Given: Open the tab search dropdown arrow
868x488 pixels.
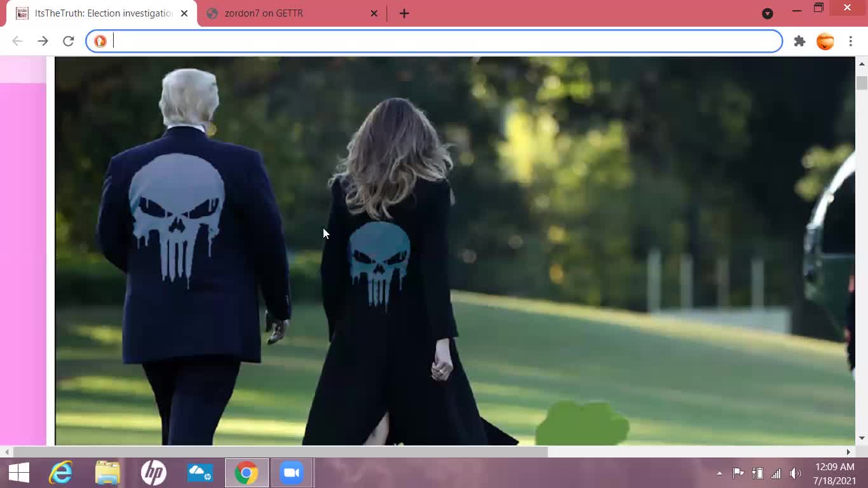Looking at the screenshot, I should point(768,13).
